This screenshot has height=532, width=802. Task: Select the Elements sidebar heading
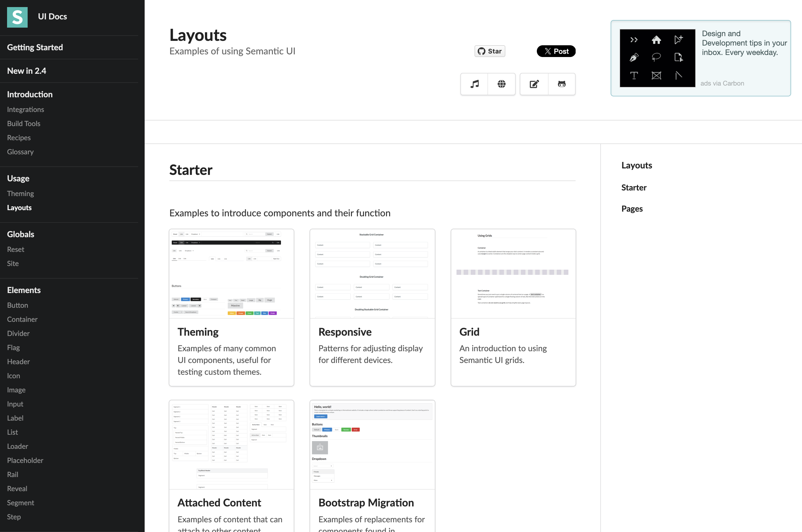click(x=24, y=290)
